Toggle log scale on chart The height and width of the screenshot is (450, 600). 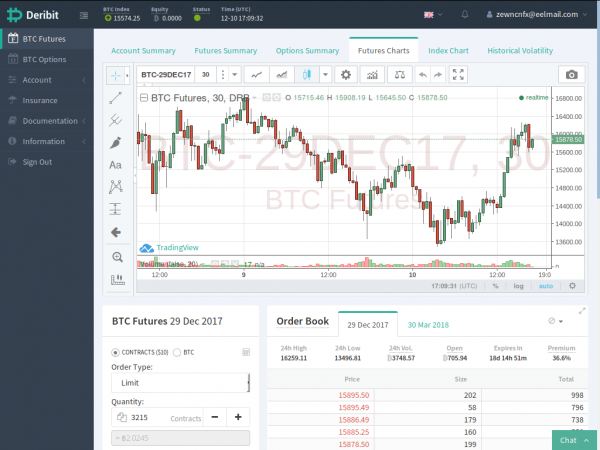click(x=518, y=285)
